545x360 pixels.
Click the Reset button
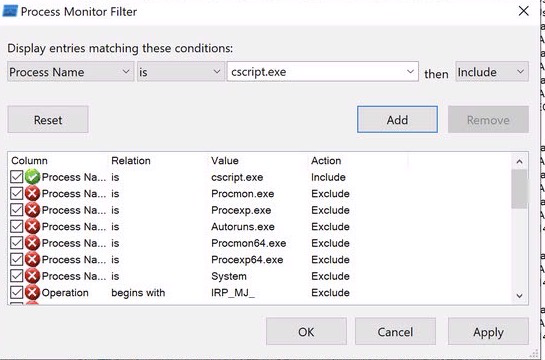tap(48, 120)
